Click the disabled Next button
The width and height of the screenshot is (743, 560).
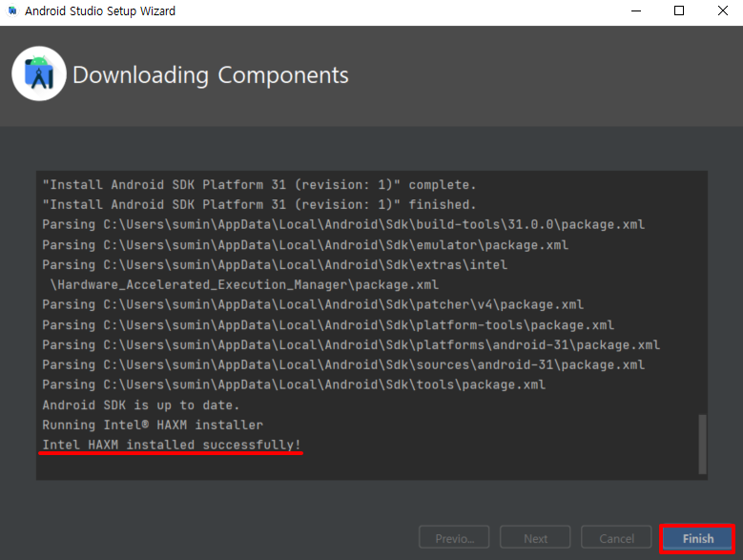[x=535, y=538]
